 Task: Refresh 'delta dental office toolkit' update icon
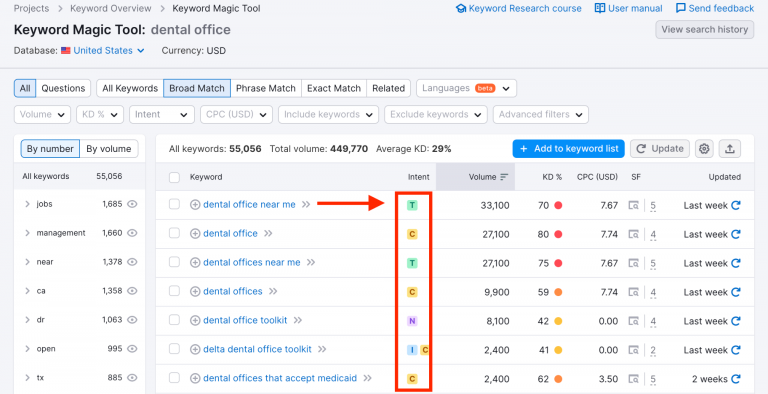point(736,350)
